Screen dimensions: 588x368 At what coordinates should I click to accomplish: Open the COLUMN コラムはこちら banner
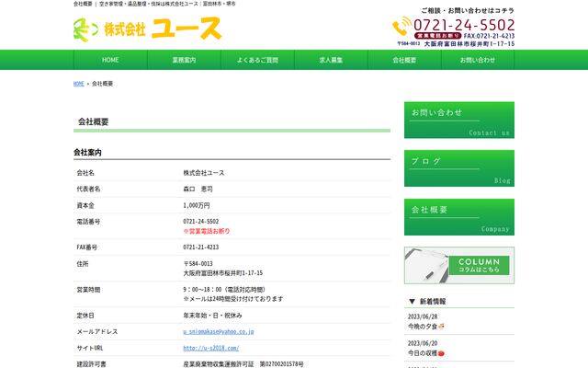coord(459,266)
